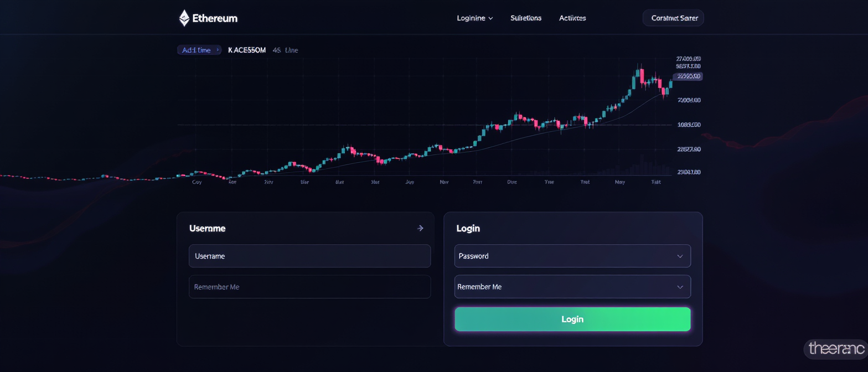Focus the Username input field

[309, 256]
